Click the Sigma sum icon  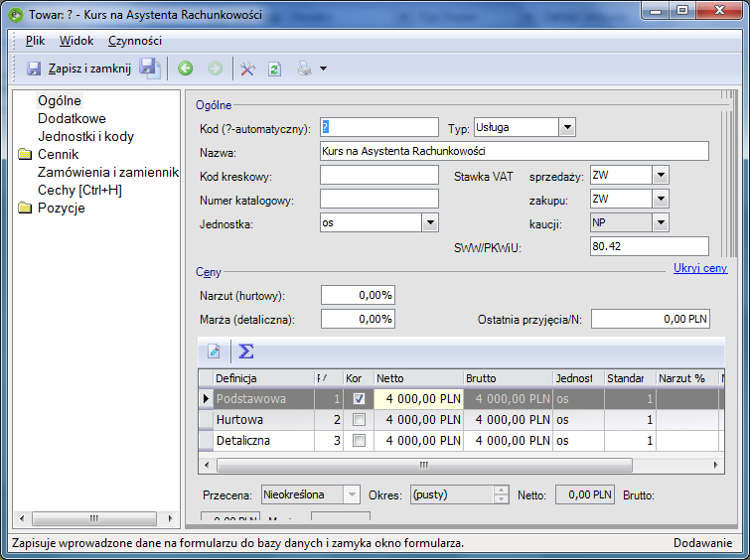click(245, 351)
